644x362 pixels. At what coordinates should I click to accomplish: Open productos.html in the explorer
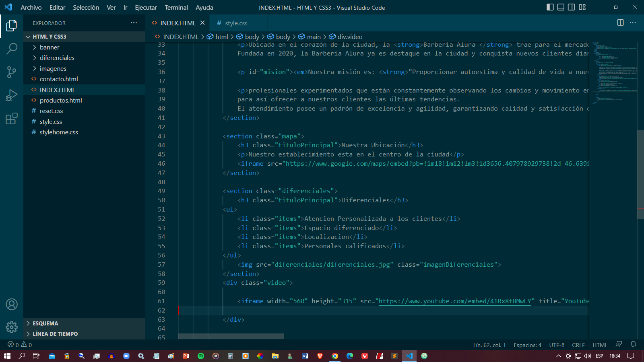tap(84, 100)
